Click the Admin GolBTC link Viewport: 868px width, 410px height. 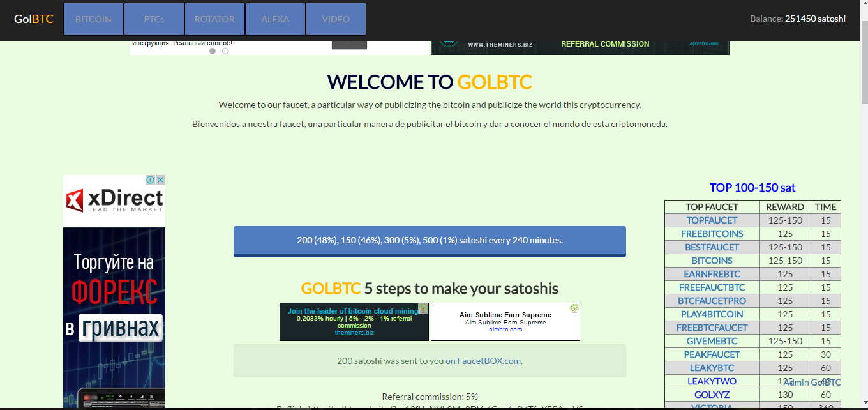[x=812, y=383]
